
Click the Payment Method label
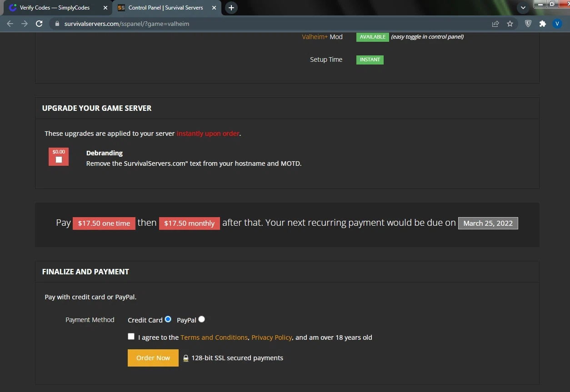pos(90,320)
